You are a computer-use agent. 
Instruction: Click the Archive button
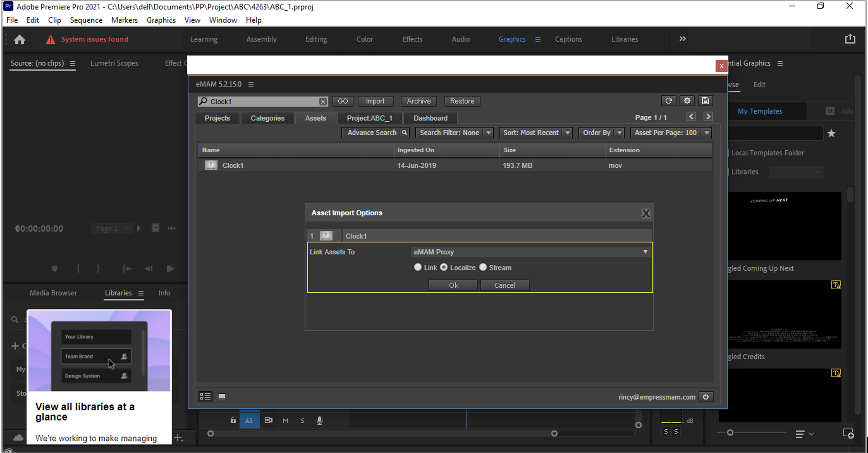click(418, 101)
